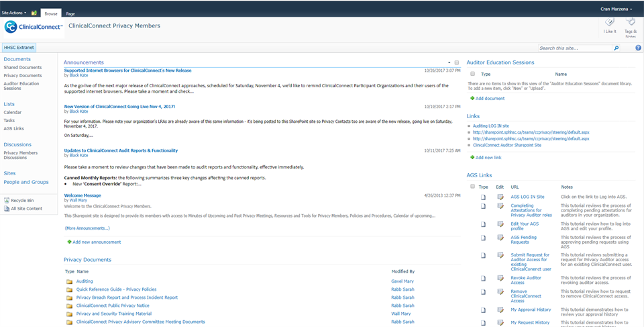Open the Welcome Message announcement

[83, 195]
